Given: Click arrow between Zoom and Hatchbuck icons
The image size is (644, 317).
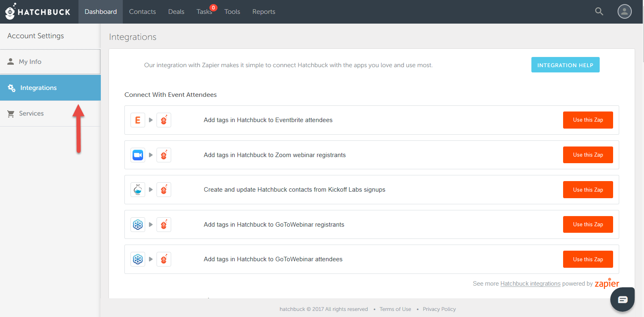Looking at the screenshot, I should pyautogui.click(x=151, y=155).
